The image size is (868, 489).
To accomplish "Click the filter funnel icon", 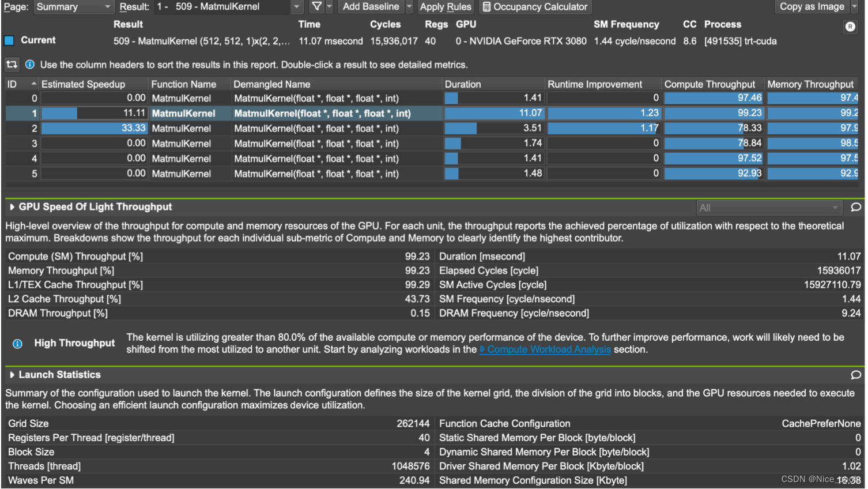I will click(316, 7).
